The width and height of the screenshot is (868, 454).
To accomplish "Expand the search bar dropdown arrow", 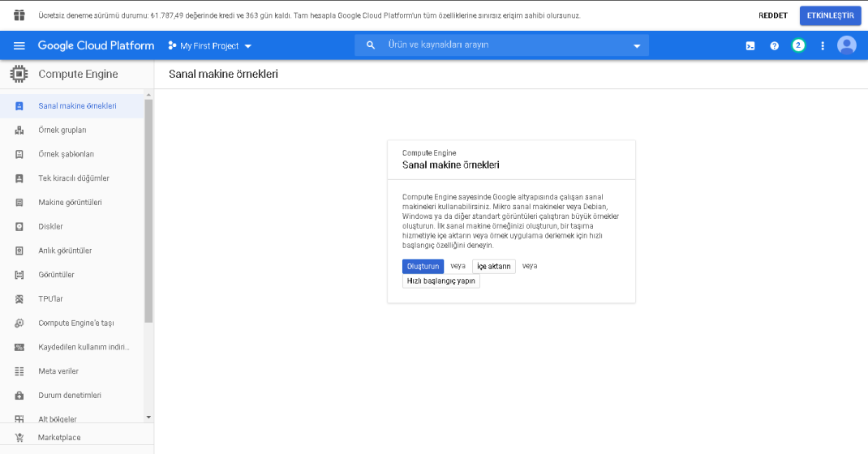I will coord(637,46).
